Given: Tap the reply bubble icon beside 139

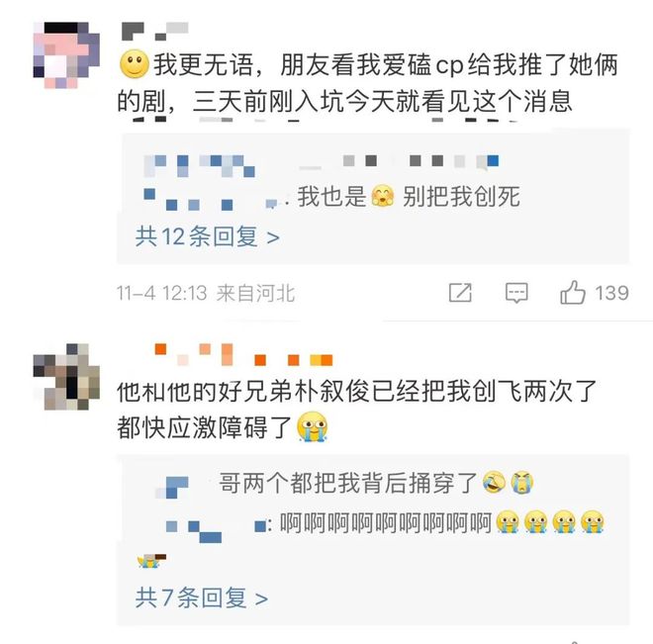Looking at the screenshot, I should tap(516, 293).
